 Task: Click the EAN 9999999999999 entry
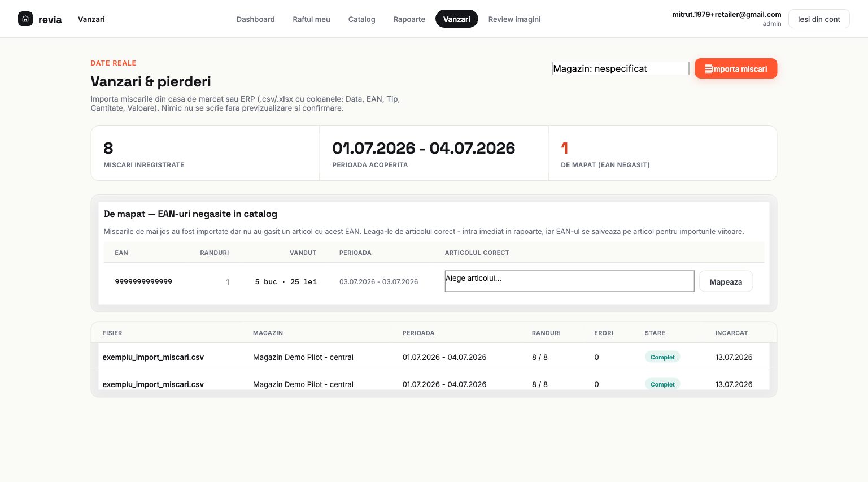[x=143, y=281]
